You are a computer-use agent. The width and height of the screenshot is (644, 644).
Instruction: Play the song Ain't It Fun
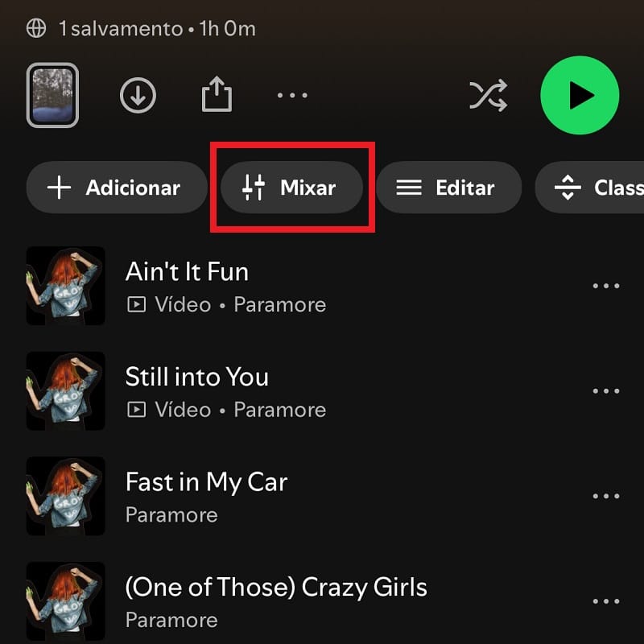tap(187, 271)
